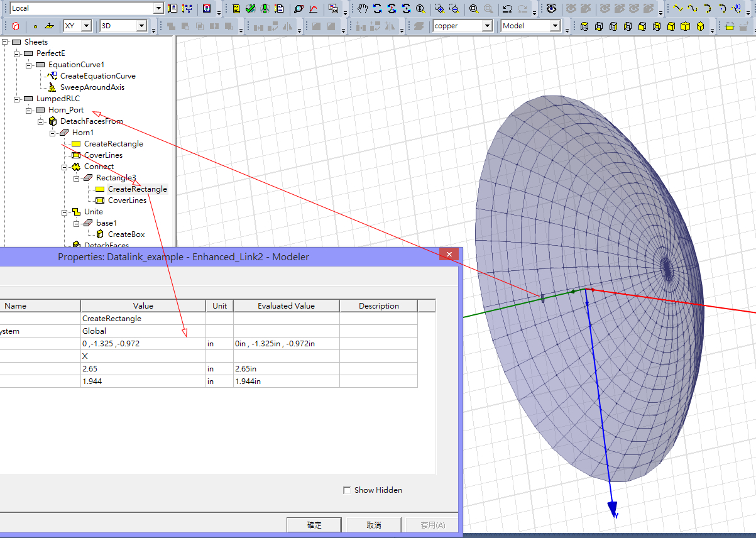Toggle the Show Hidden checkbox
The width and height of the screenshot is (756, 538).
pos(347,490)
